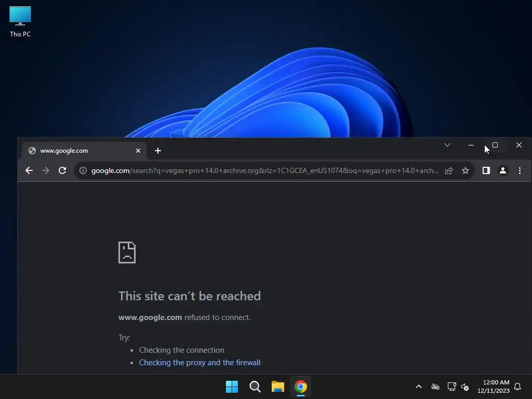
Task: Expand the tab search chevron
Action: click(447, 145)
